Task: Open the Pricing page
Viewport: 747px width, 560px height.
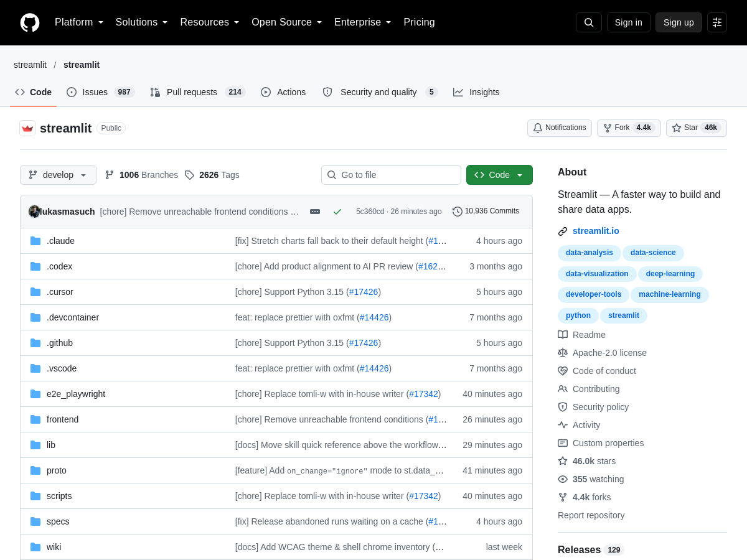Action: [419, 22]
